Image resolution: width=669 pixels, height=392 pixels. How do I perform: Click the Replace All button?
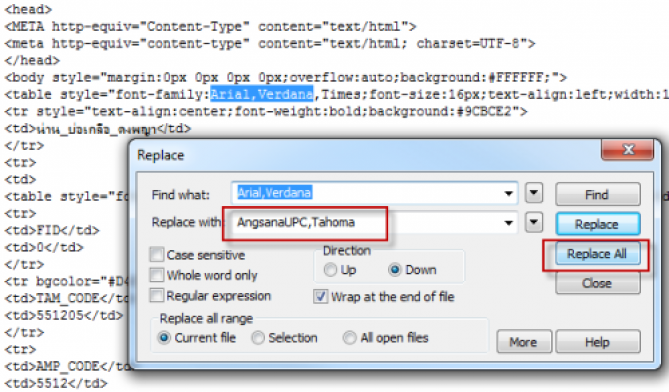597,254
